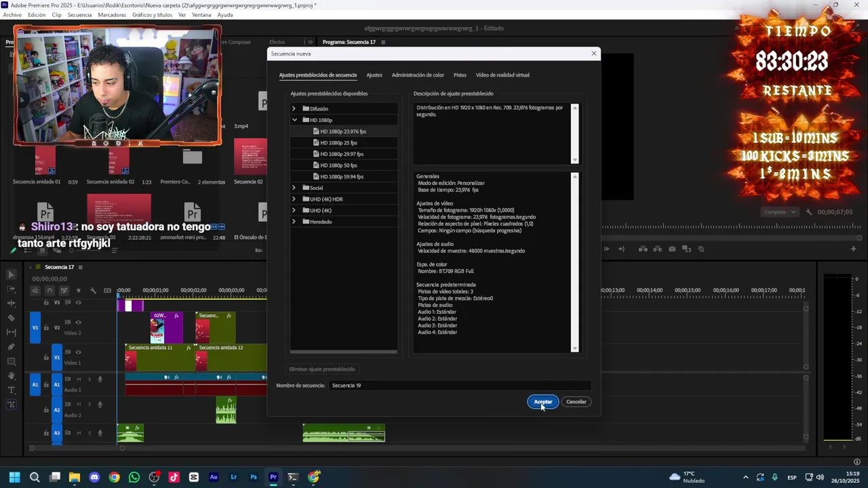Click the Cancelar button
This screenshot has width=868, height=488.
click(x=576, y=402)
